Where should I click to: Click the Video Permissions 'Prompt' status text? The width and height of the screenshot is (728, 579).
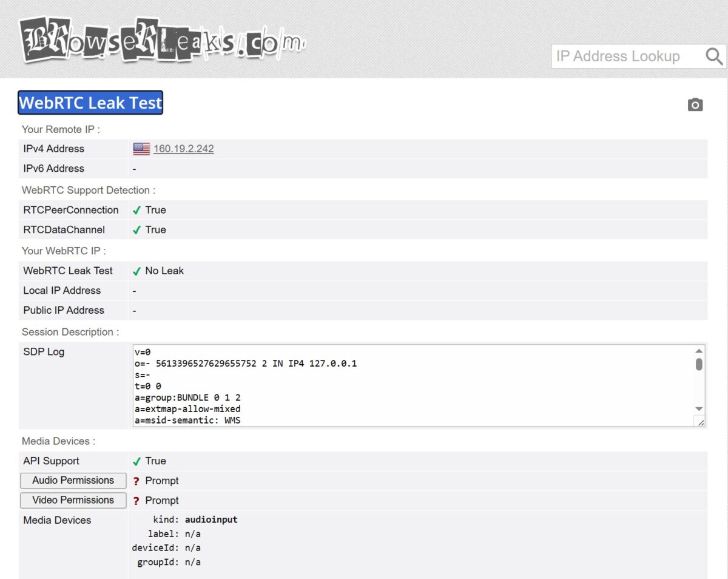[x=162, y=500]
